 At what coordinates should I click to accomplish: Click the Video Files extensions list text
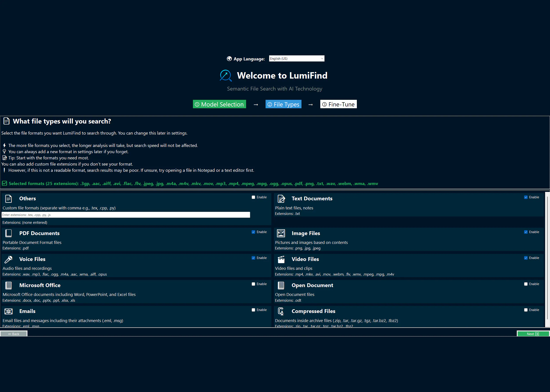pyautogui.click(x=334, y=274)
